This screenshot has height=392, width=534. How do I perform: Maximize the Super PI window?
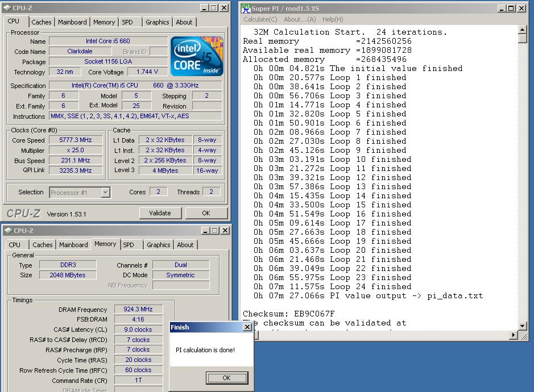click(511, 8)
